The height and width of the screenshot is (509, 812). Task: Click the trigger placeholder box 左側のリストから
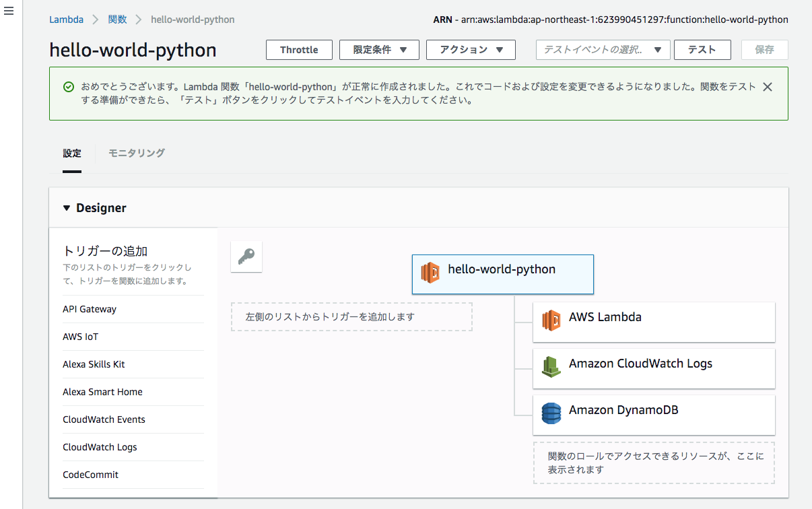click(x=351, y=316)
